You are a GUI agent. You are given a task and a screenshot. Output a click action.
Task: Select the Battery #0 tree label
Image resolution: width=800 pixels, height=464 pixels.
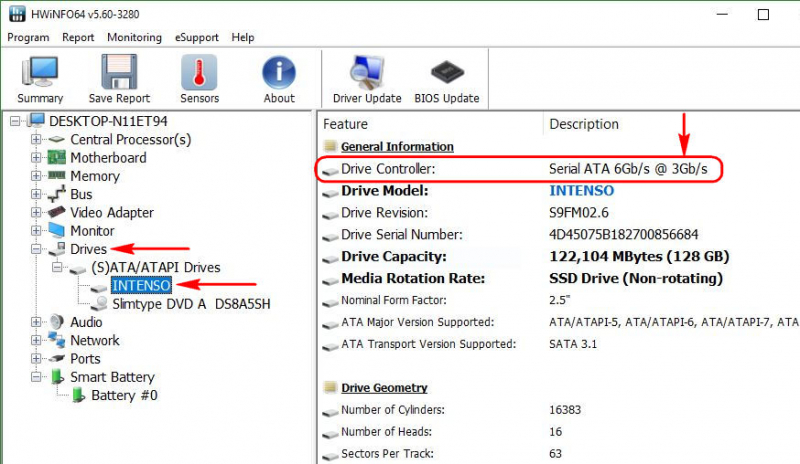[124, 395]
